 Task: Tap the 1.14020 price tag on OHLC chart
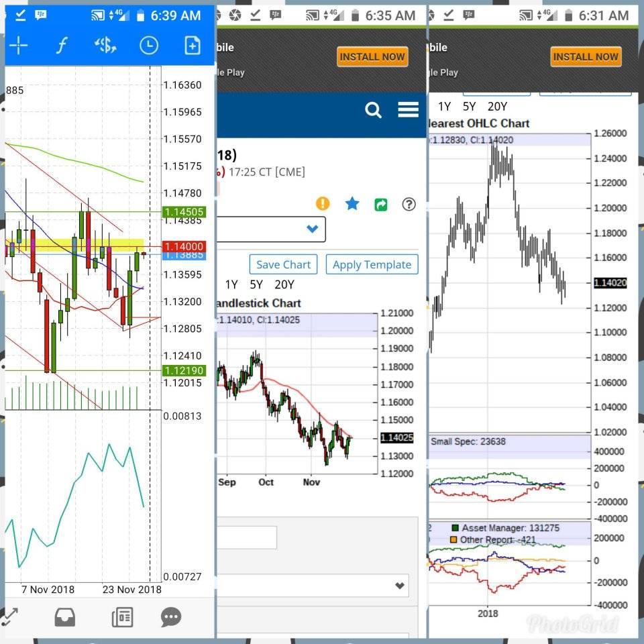610,282
